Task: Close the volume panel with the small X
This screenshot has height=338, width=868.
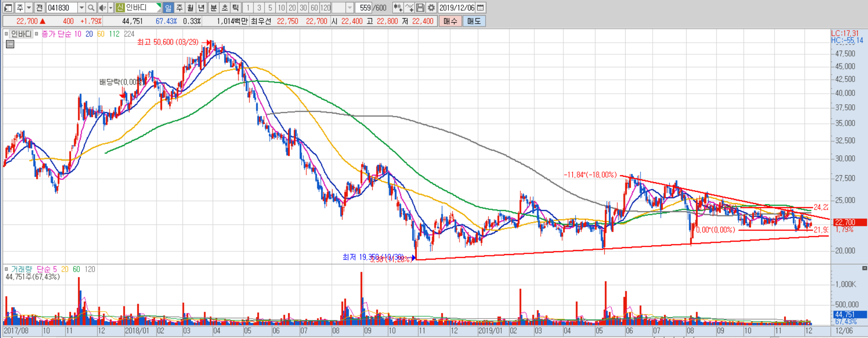Action: (x=864, y=268)
